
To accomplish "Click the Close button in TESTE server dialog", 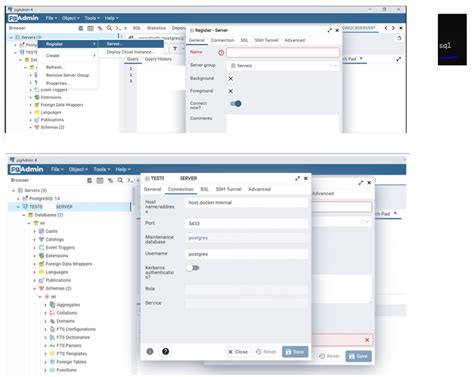I will tap(238, 352).
